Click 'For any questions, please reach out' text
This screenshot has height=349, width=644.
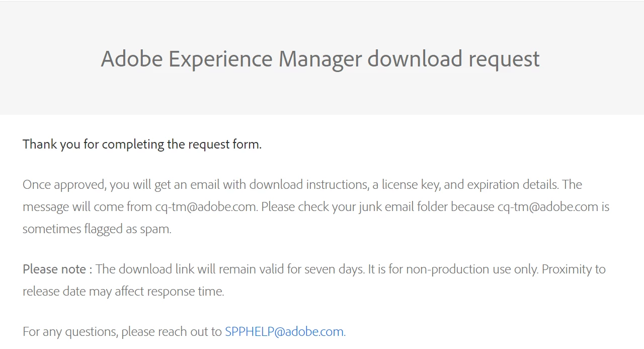click(122, 331)
